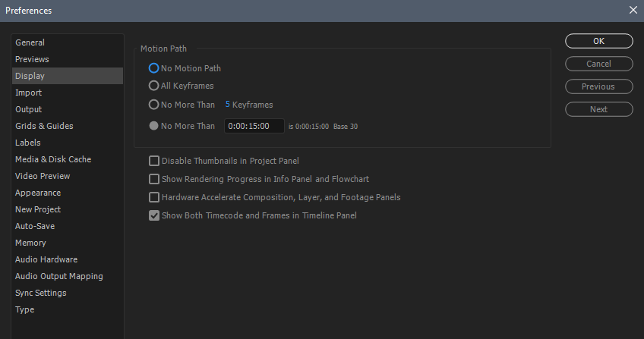The height and width of the screenshot is (339, 644).
Task: Click the 0:00:15:00 time input field
Action: tap(253, 126)
